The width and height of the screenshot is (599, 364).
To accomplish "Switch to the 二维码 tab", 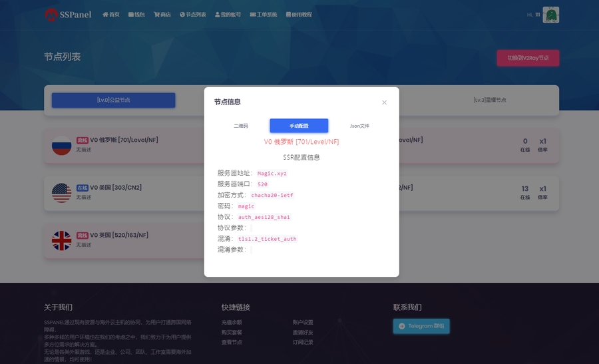I will tap(240, 126).
